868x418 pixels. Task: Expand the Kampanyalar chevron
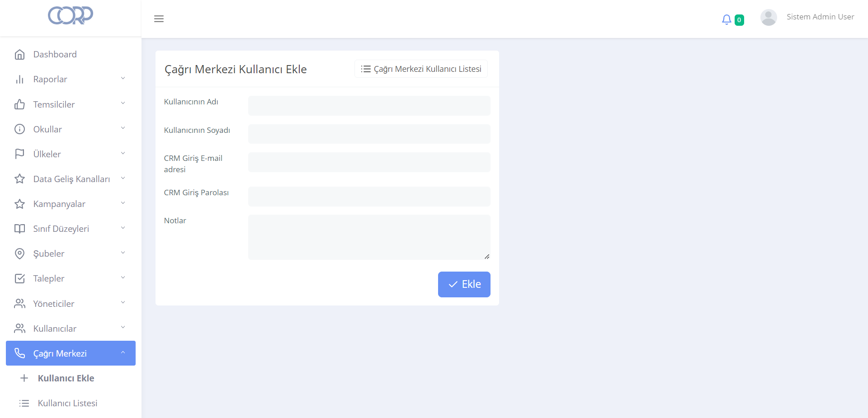click(x=123, y=203)
